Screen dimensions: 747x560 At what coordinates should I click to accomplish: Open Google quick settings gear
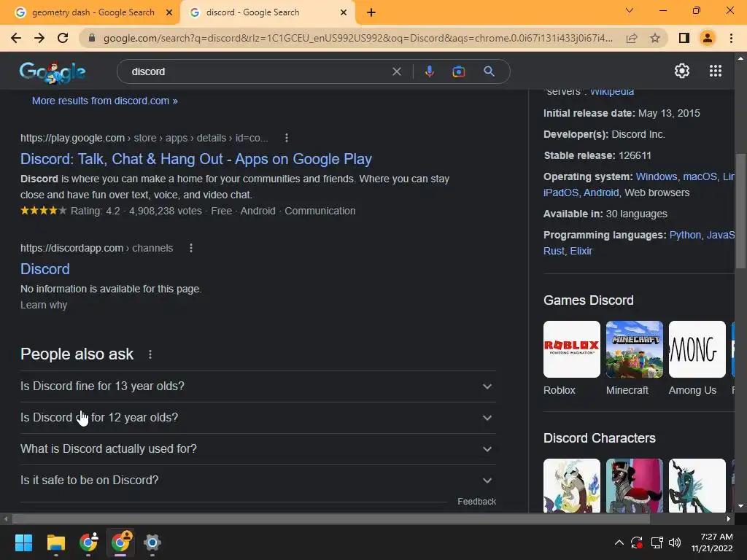682,71
